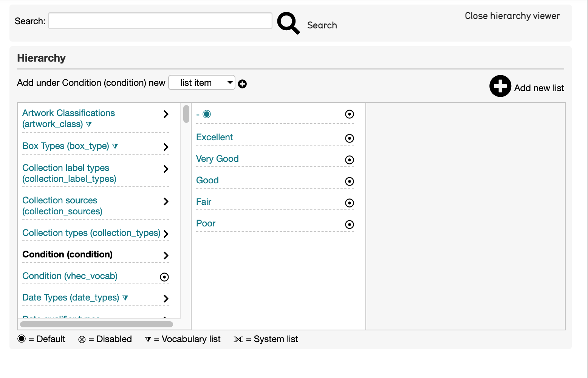The height and width of the screenshot is (378, 588).
Task: Expand the Box Types list arrow
Action: coord(166,147)
